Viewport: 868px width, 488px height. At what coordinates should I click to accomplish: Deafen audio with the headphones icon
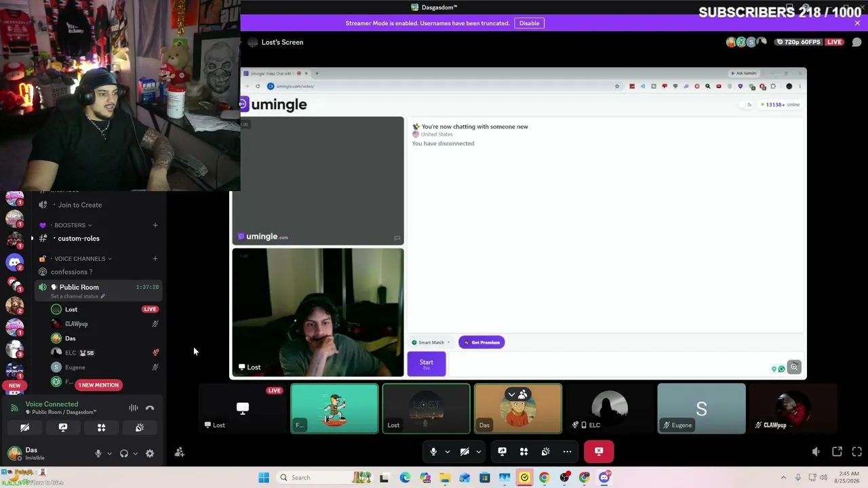(x=124, y=453)
